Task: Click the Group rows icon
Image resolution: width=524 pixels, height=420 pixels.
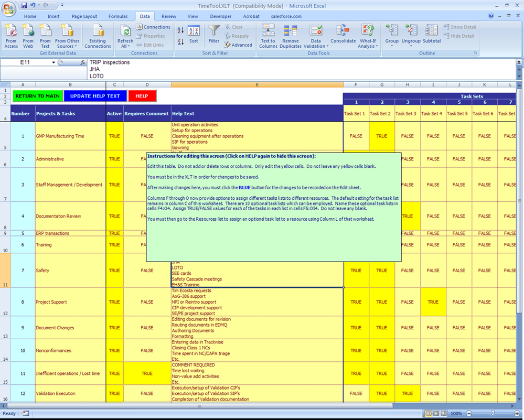Action: [392, 30]
